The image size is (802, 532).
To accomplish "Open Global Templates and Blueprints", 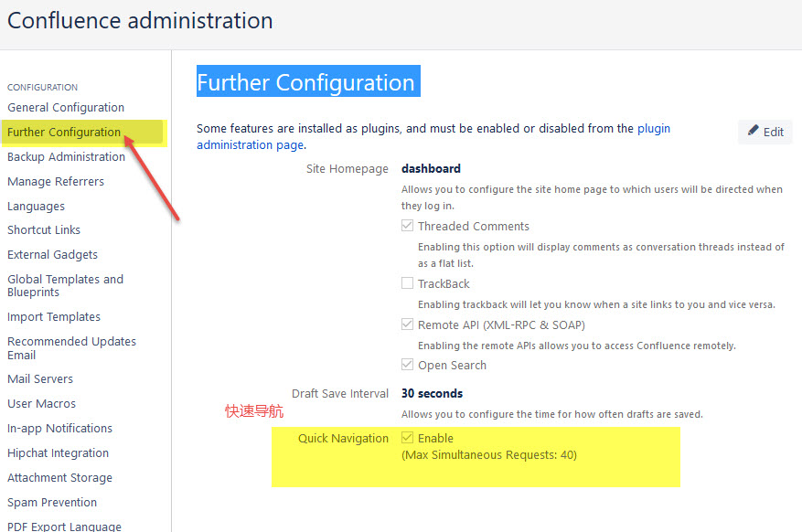I will point(65,286).
